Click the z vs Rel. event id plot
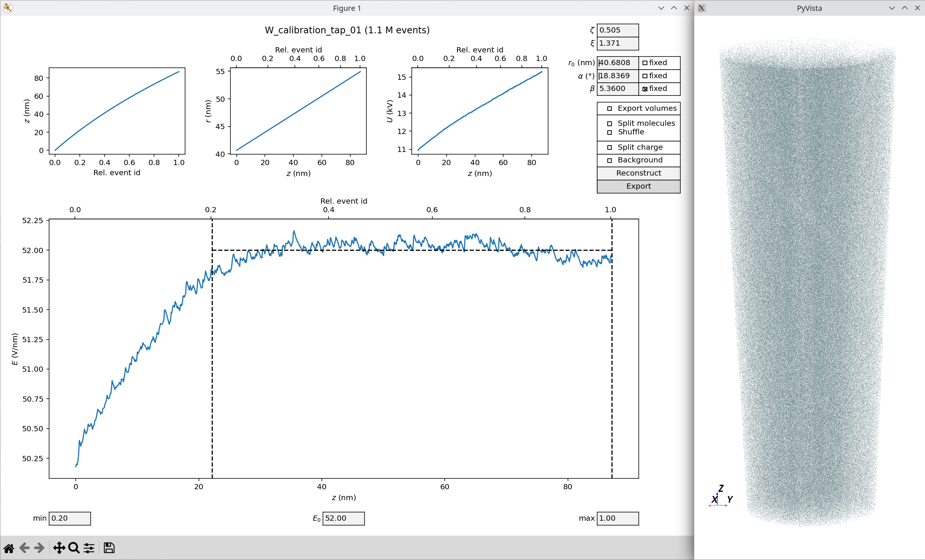 [117, 111]
